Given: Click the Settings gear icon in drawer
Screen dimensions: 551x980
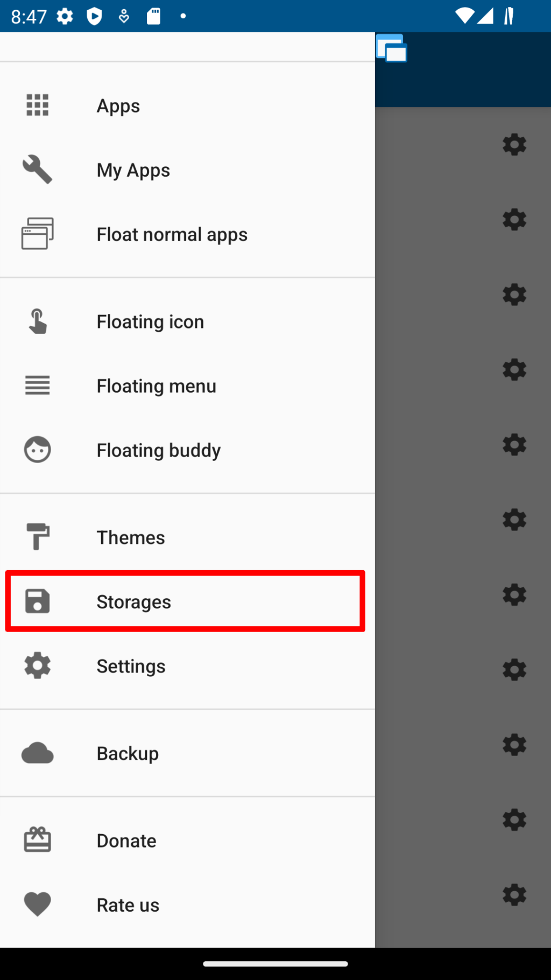Looking at the screenshot, I should [37, 666].
